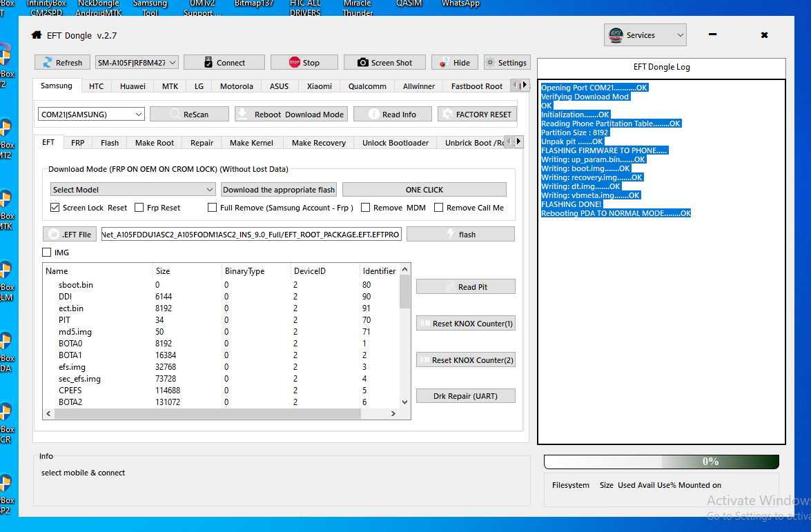Select the sec_efs.img partition row
This screenshot has width=811, height=532.
[x=222, y=379]
